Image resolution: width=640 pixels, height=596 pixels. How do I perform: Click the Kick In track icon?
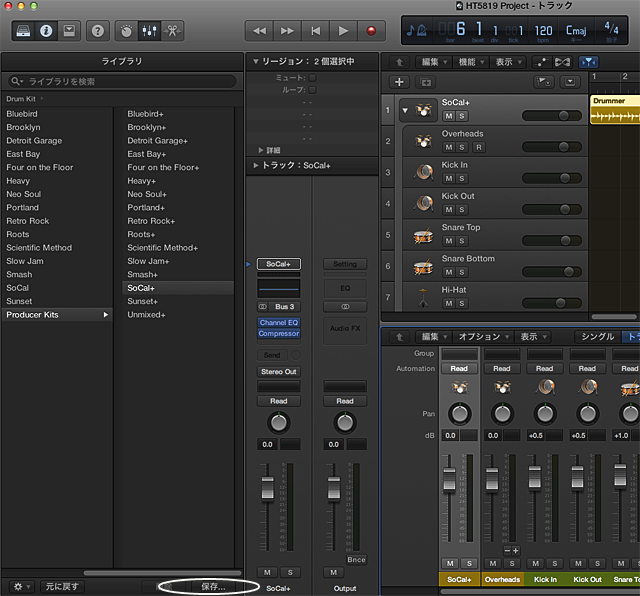423,172
